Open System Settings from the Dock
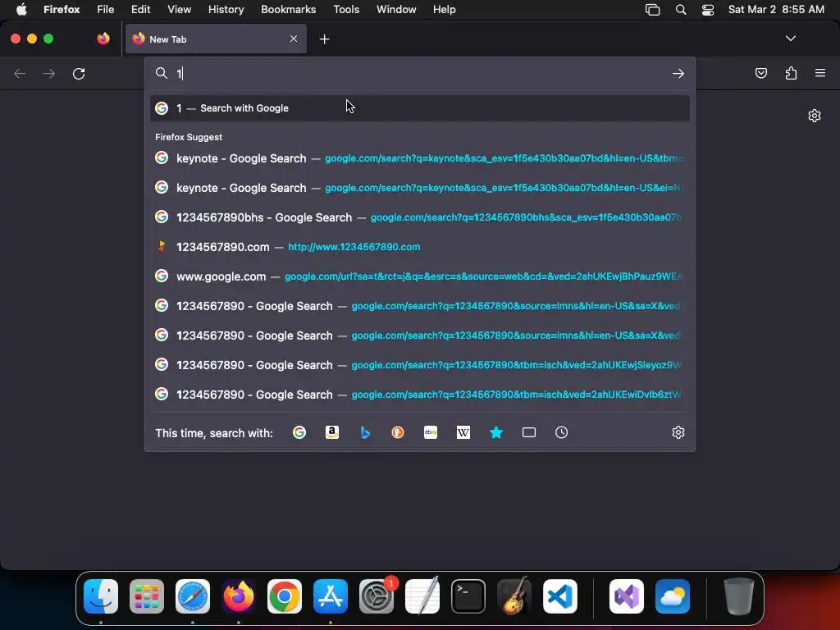This screenshot has width=840, height=630. coord(376,596)
